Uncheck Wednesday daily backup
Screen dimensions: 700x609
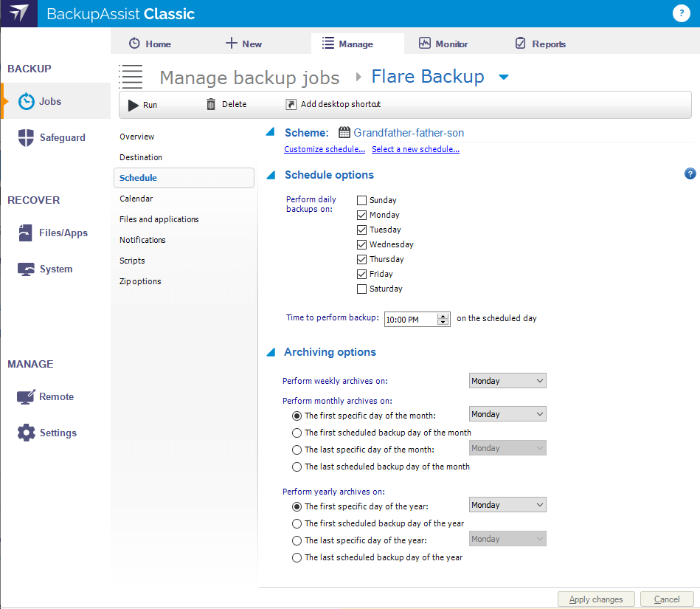point(361,244)
